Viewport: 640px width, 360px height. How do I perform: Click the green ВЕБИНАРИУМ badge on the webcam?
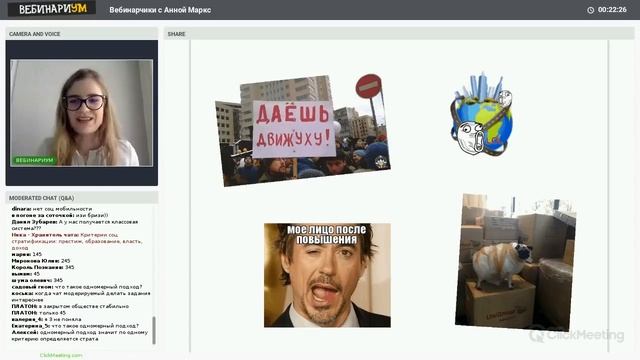(34, 160)
